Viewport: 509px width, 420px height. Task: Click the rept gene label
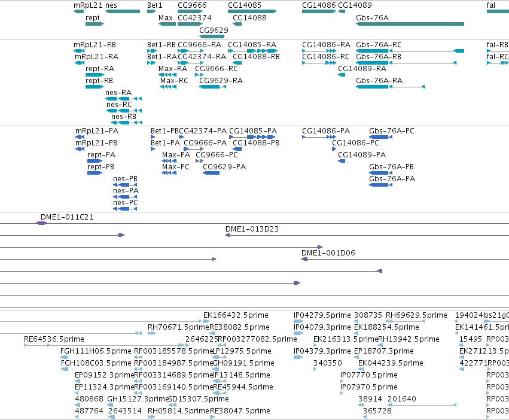(93, 18)
